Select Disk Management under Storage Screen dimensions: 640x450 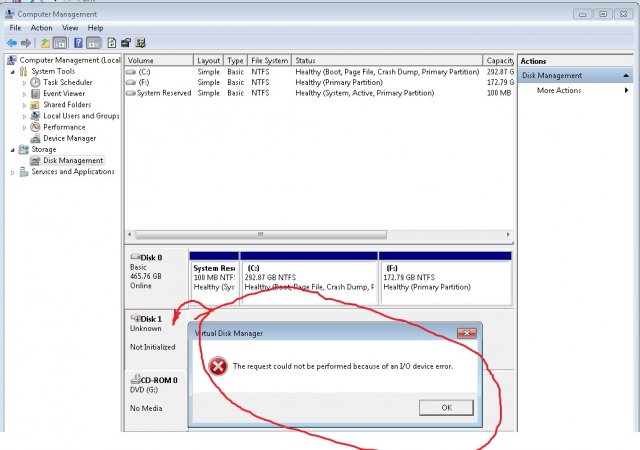tap(72, 160)
